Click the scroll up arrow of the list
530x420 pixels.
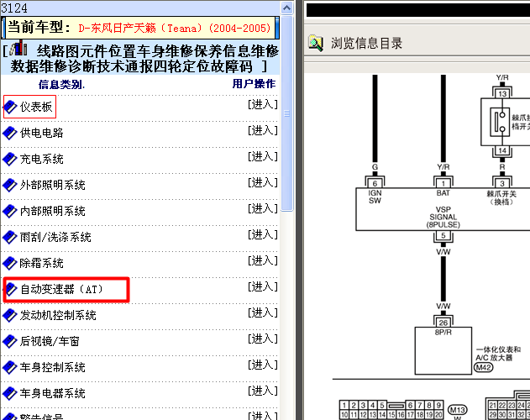(287, 8)
